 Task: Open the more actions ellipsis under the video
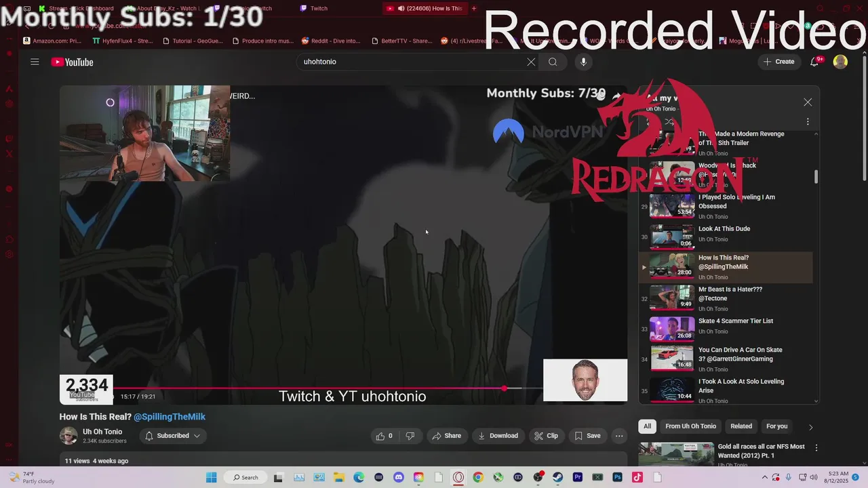[x=619, y=436]
